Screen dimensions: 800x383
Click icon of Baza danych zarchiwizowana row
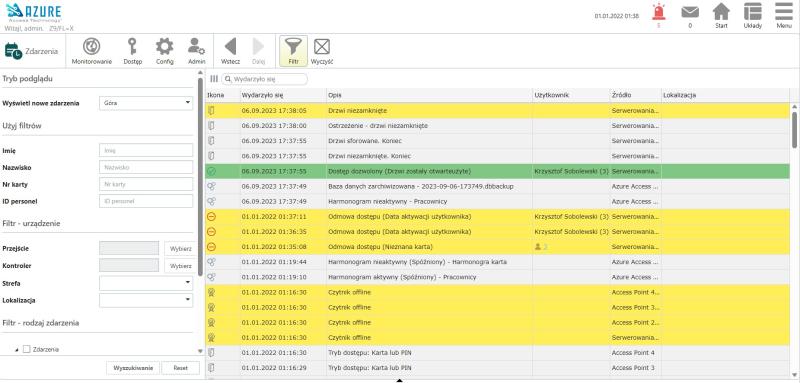click(212, 187)
